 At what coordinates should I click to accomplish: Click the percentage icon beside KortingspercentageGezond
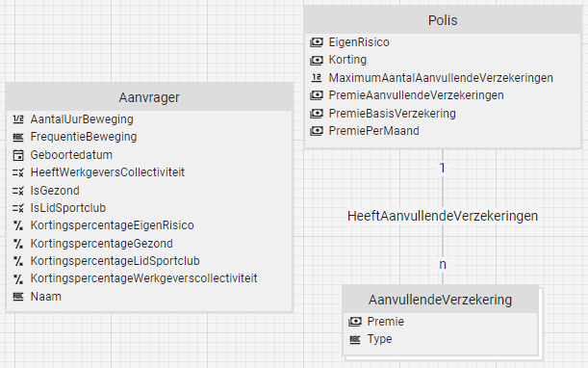(x=18, y=244)
